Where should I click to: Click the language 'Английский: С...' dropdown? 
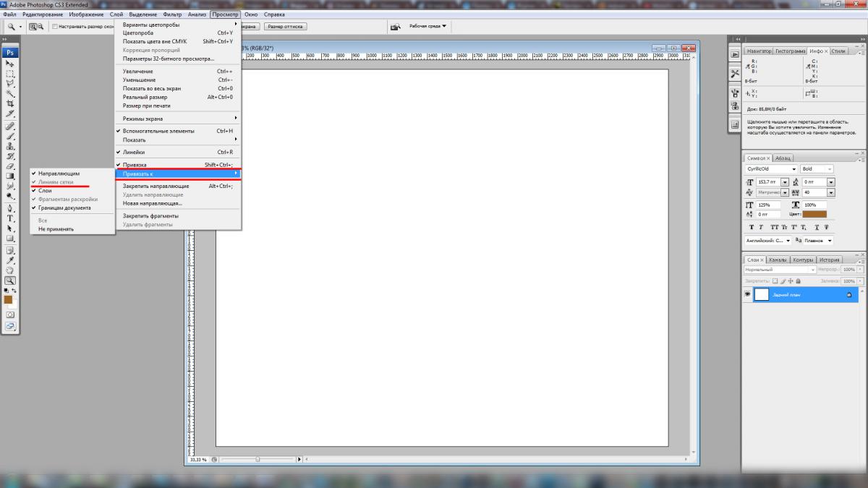click(x=768, y=241)
